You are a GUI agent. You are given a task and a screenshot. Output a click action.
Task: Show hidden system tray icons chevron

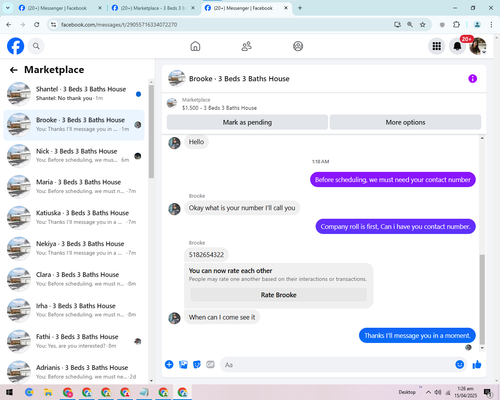tap(428, 392)
